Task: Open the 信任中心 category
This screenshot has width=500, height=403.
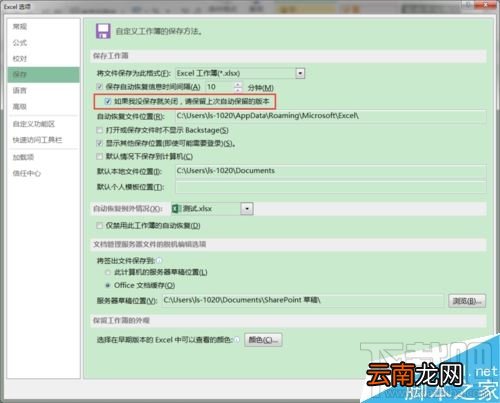Action: click(27, 173)
